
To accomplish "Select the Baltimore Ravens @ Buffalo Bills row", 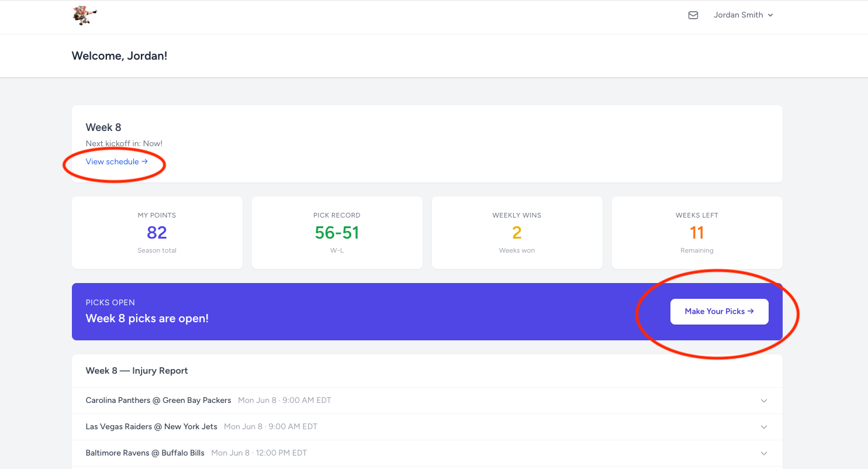I will (427, 453).
